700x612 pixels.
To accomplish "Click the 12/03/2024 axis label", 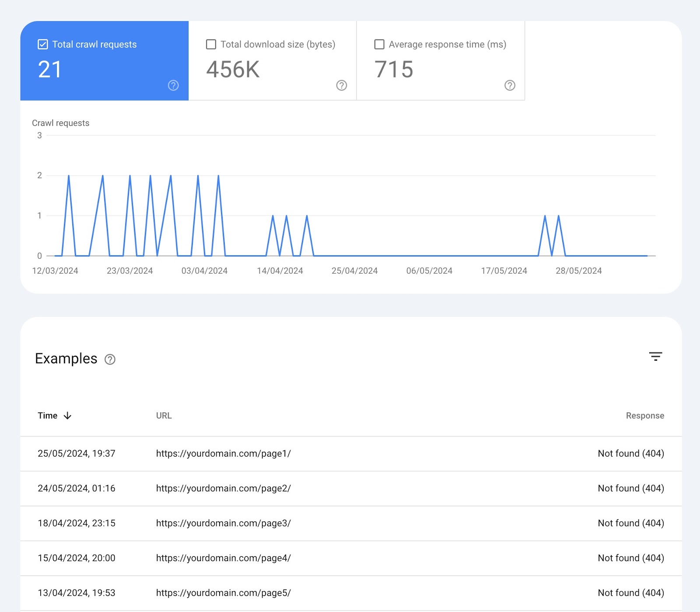I will coord(56,271).
